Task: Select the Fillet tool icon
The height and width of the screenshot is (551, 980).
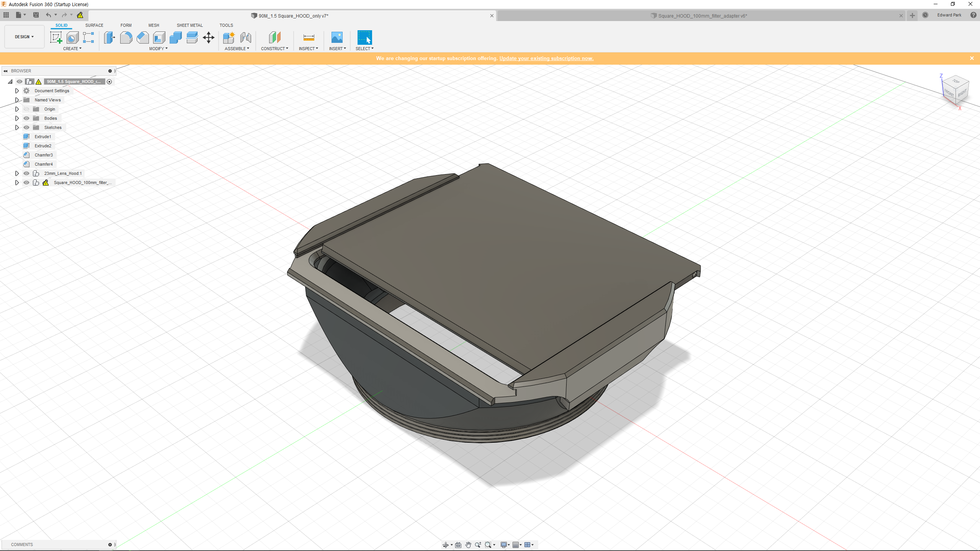Action: (x=126, y=37)
